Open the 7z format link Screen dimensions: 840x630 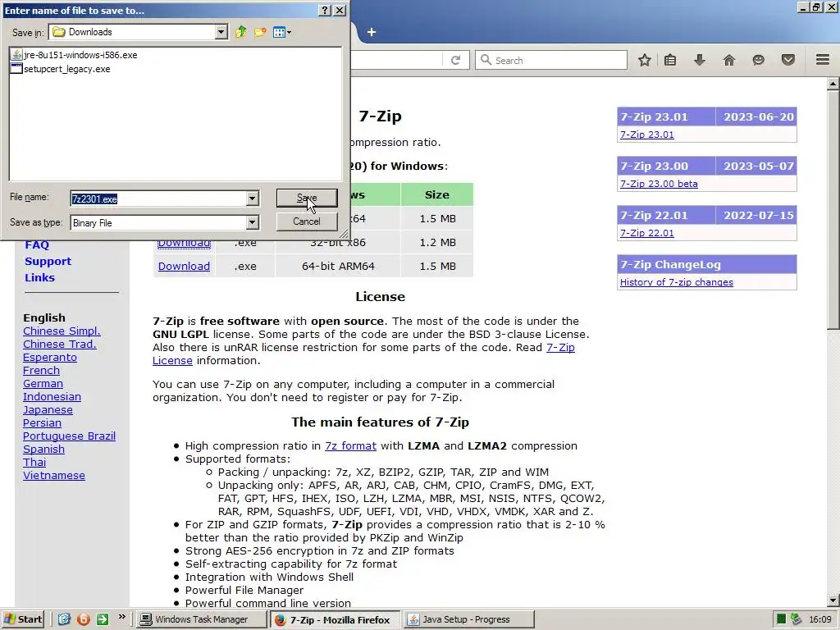[350, 445]
